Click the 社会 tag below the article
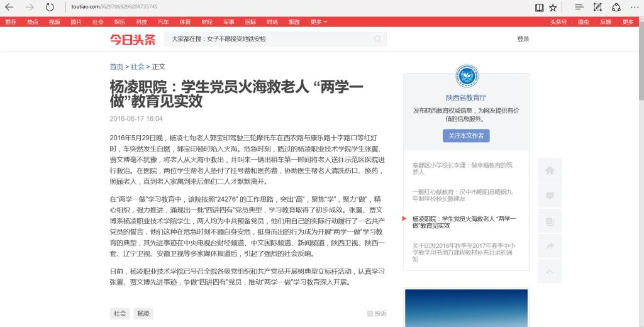This screenshot has height=327, width=644. pyautogui.click(x=119, y=313)
